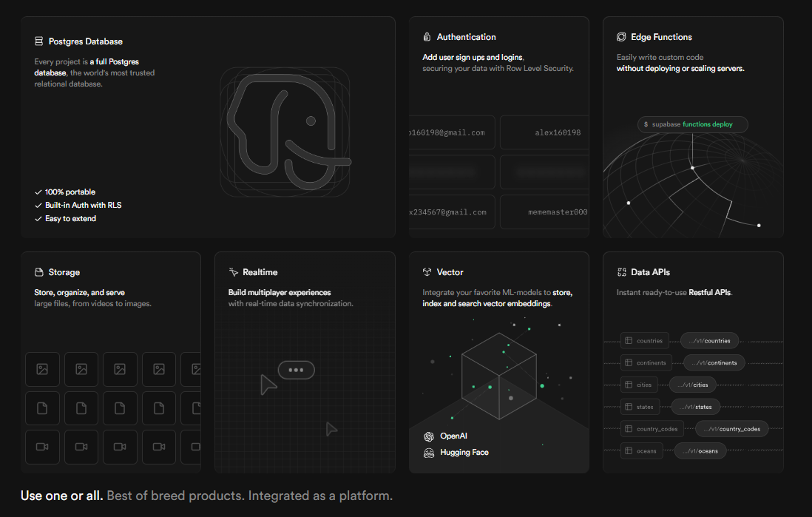Click the supabase functions deploy command pill
Viewport: 812px width, 517px height.
tap(692, 124)
